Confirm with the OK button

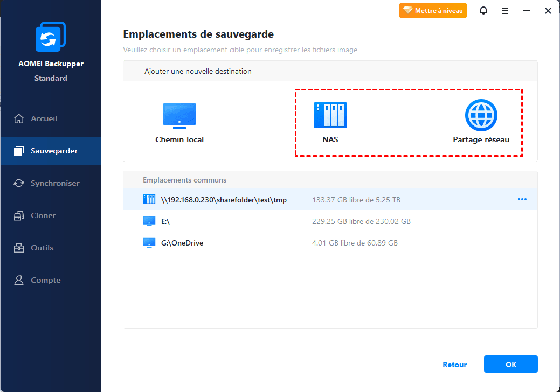coord(511,364)
